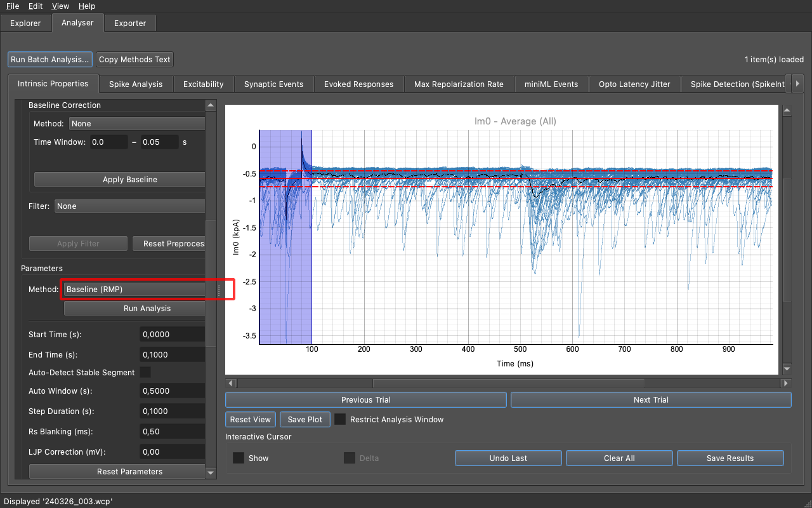Open the Help menu
The image size is (812, 508).
(x=87, y=6)
